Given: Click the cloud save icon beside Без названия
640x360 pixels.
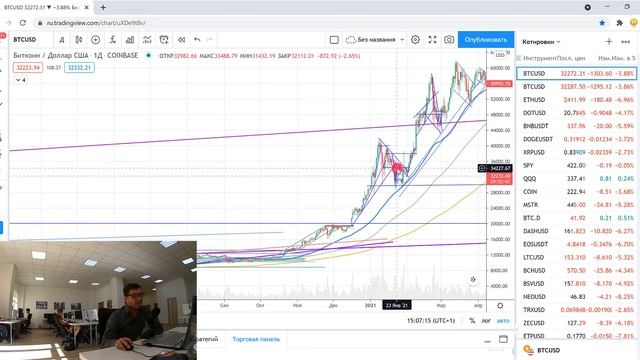Looking at the screenshot, I should pyautogui.click(x=350, y=40).
